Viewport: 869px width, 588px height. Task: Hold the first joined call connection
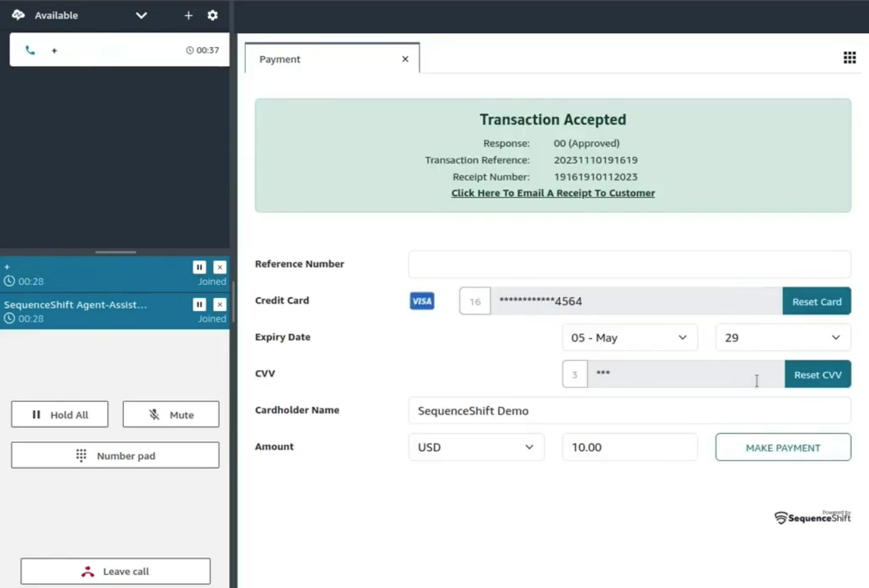click(x=199, y=267)
